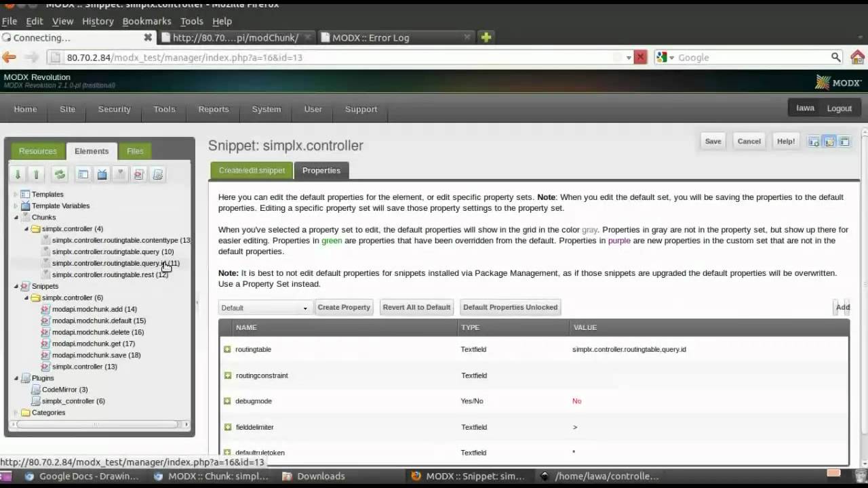Viewport: 868px width, 488px height.
Task: Open the Bookmarks menu
Action: point(146,21)
